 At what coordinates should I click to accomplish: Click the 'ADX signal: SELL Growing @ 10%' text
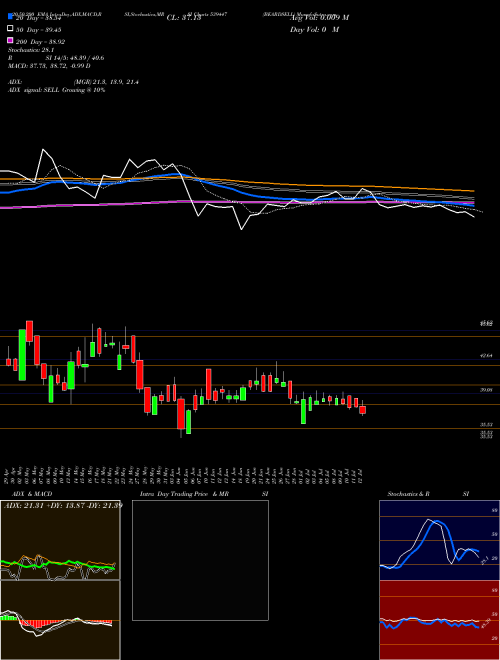pyautogui.click(x=56, y=90)
